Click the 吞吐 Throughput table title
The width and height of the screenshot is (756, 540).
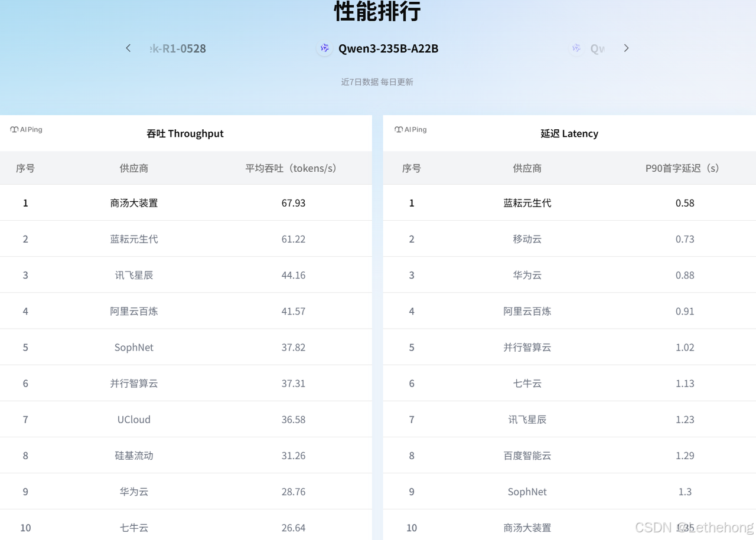[185, 133]
